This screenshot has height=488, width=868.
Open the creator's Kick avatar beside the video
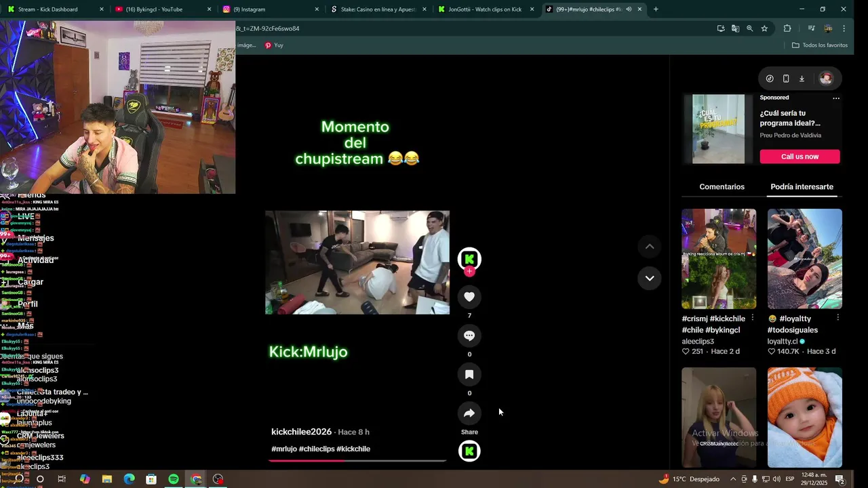[x=469, y=259]
